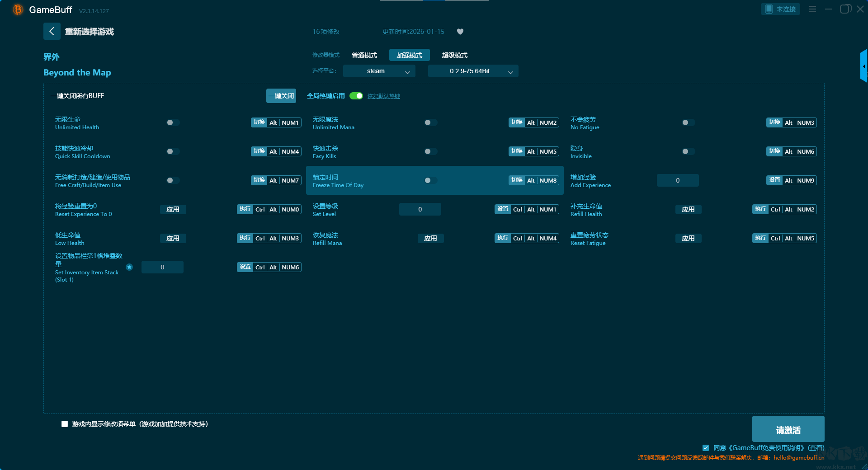Click the 设置 hotkey button for Inventory Item Stack
Screen dimensions: 868x470
(x=245, y=267)
